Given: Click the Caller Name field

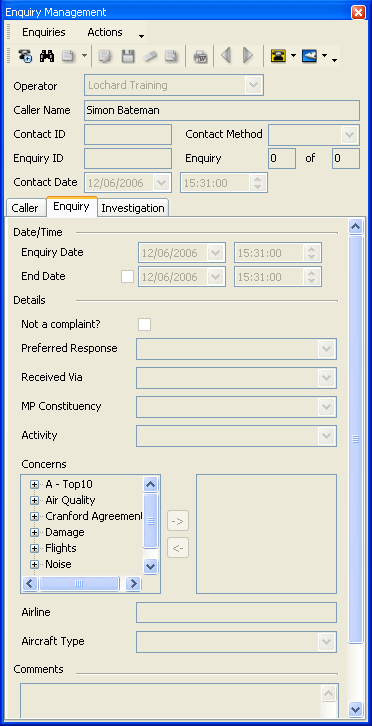Looking at the screenshot, I should point(222,111).
